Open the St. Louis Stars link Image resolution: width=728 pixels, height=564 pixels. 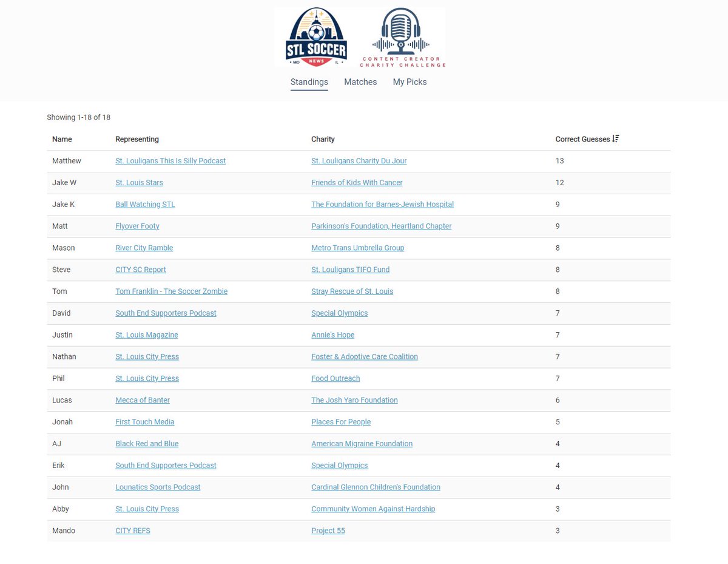(x=139, y=183)
